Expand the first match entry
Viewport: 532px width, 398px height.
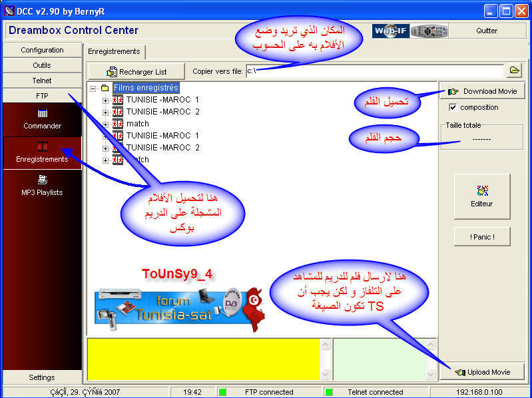[105, 124]
